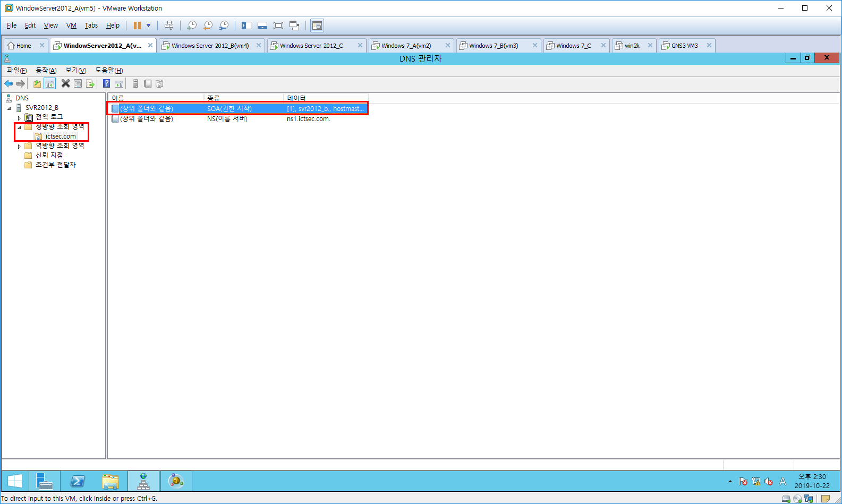Switch to the win2k tab
The image size is (842, 504).
632,46
